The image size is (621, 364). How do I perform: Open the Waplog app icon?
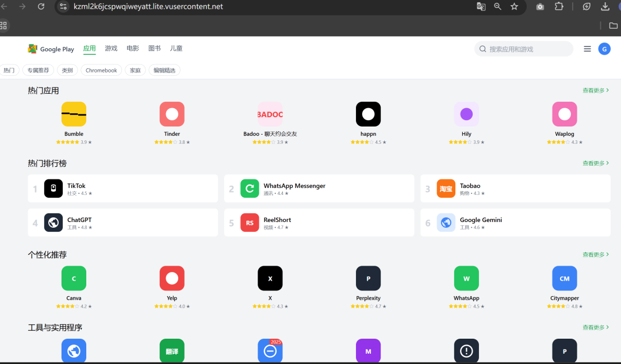pos(565,114)
